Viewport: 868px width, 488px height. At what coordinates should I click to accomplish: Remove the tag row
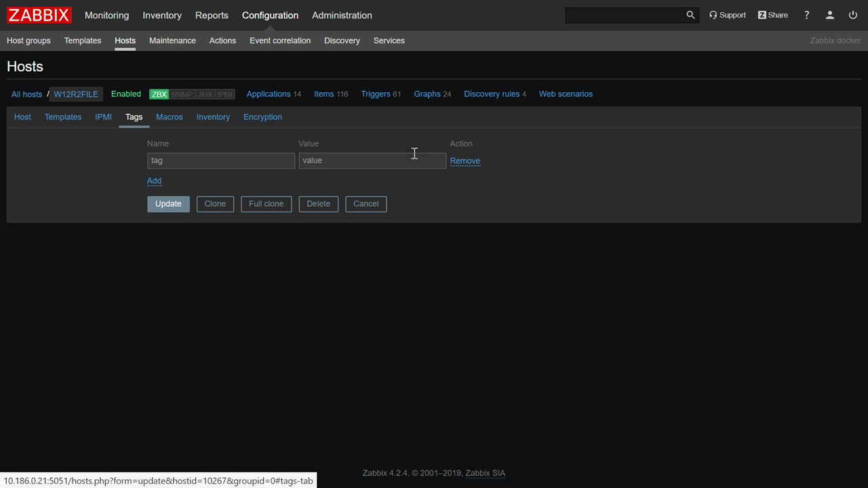(x=465, y=161)
